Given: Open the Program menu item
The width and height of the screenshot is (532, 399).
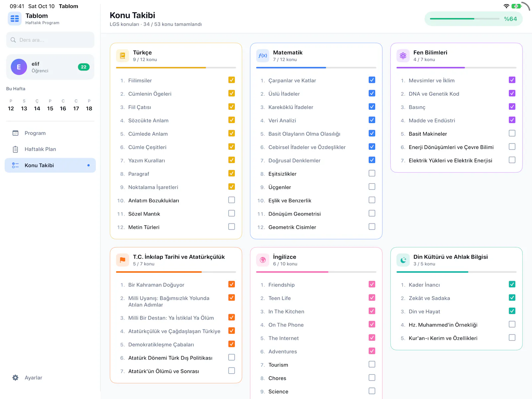Looking at the screenshot, I should tap(50, 133).
